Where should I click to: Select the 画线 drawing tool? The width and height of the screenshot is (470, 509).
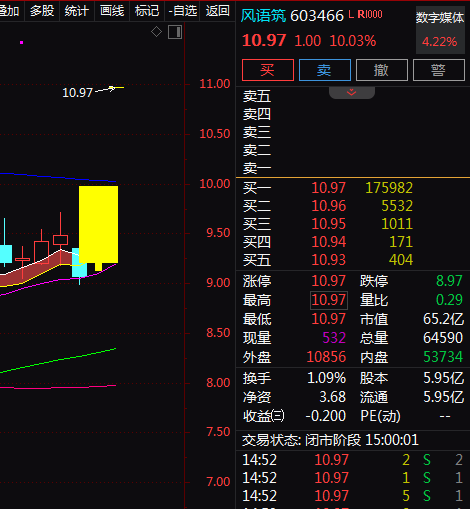pos(112,11)
